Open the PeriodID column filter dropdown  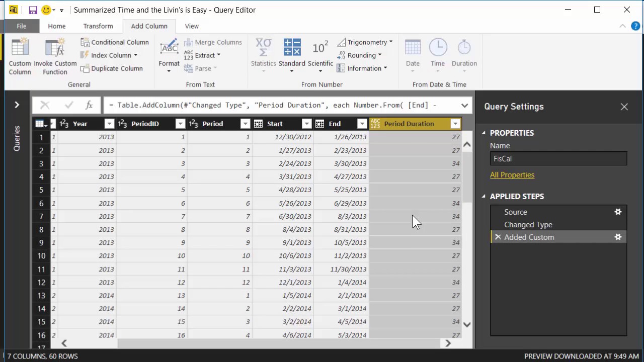coord(180,124)
